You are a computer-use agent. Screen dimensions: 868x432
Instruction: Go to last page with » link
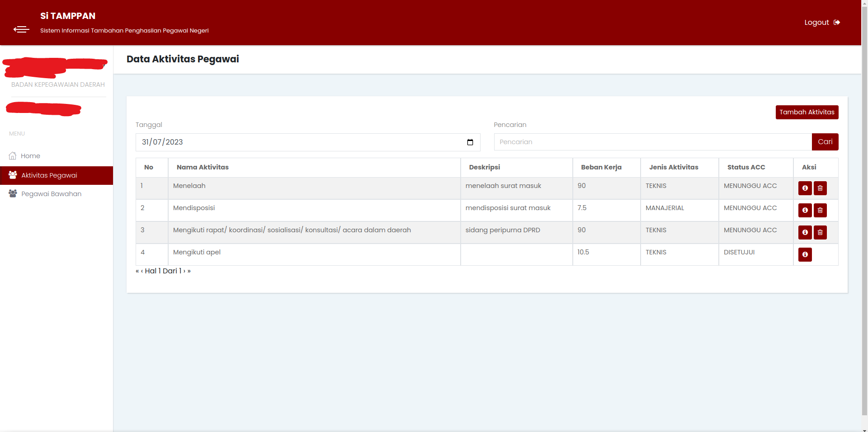[189, 271]
